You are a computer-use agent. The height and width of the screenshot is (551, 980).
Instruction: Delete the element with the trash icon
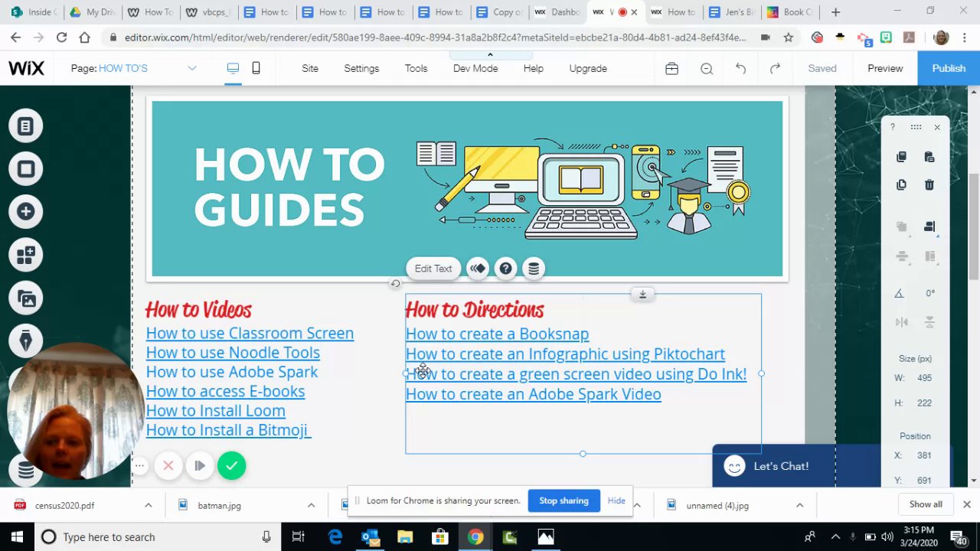point(929,184)
